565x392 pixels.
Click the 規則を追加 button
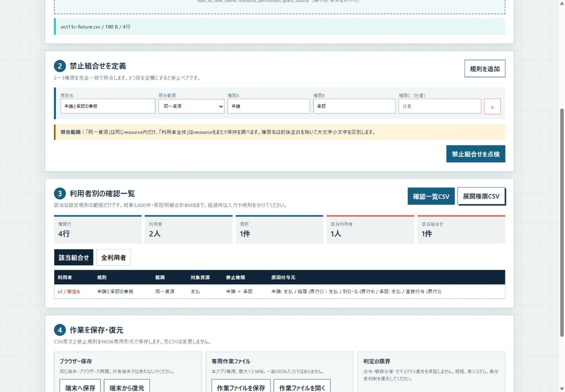tap(484, 68)
